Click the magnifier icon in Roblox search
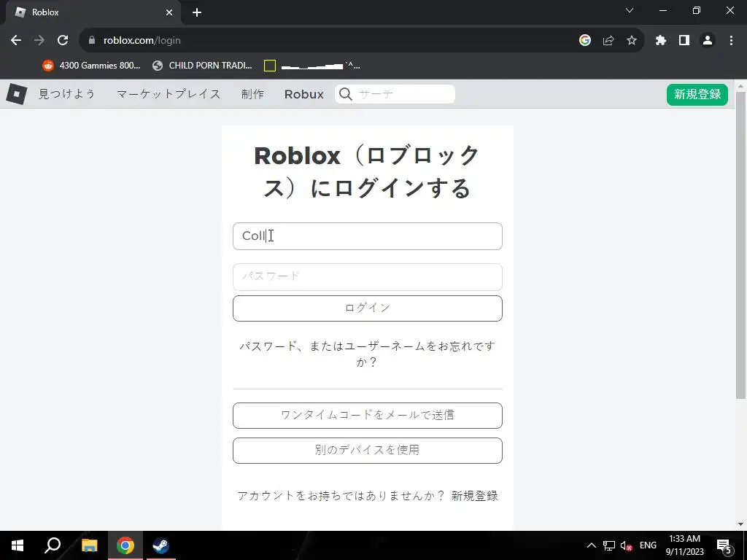The image size is (747, 560). [x=346, y=94]
